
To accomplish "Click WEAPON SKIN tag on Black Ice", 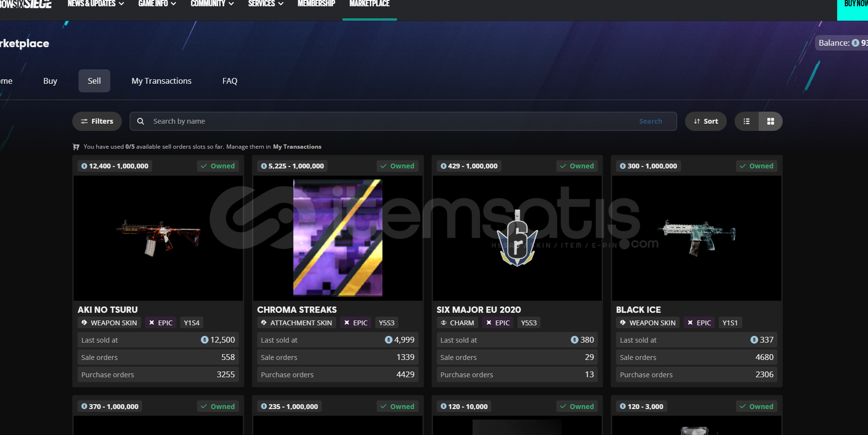I will pyautogui.click(x=648, y=323).
